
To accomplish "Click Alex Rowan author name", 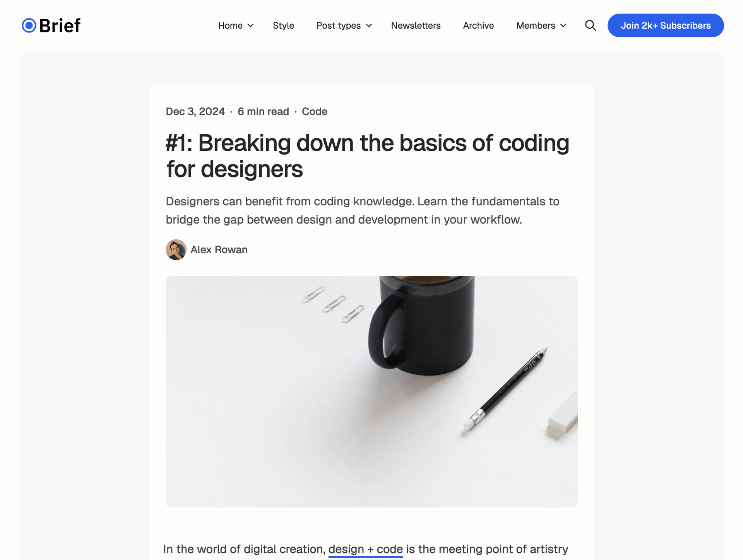I will tap(218, 249).
